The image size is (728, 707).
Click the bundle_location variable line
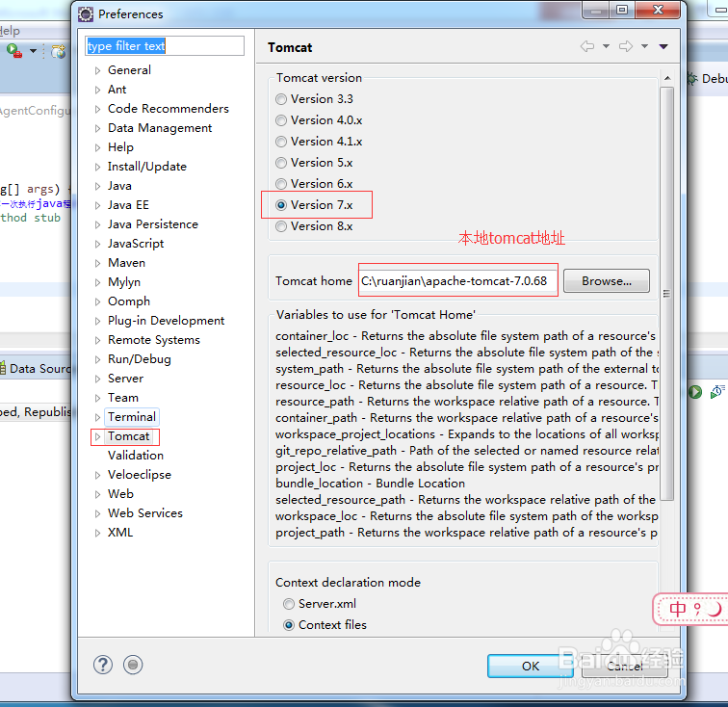370,484
